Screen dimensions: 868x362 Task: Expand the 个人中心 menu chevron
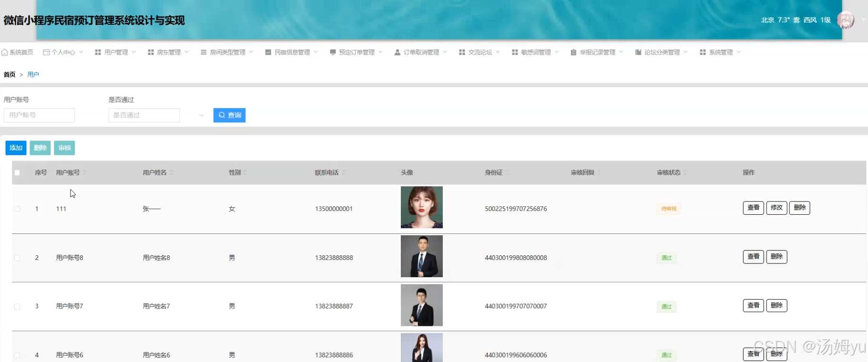(81, 52)
